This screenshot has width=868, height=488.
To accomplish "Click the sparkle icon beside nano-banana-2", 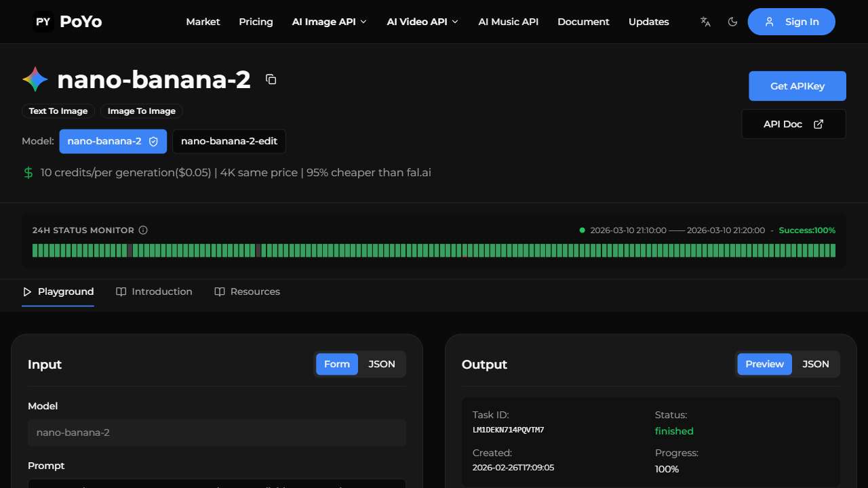I will (x=34, y=79).
